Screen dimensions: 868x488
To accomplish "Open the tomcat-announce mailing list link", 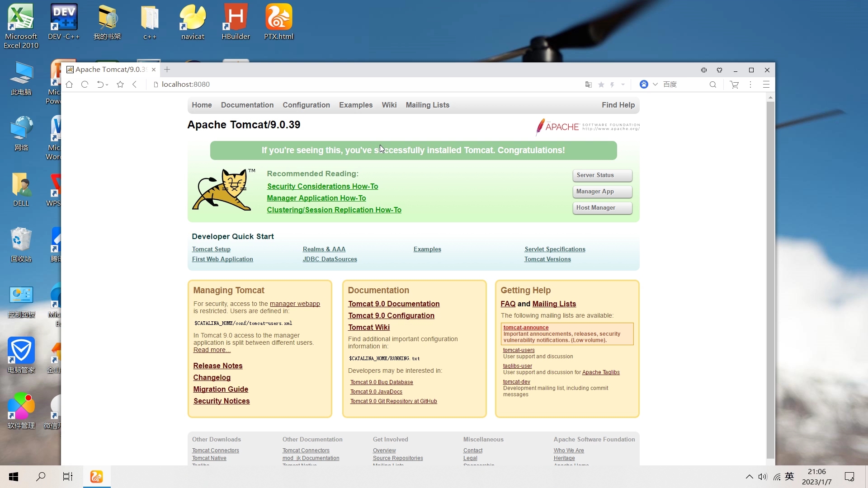I will 526,328.
